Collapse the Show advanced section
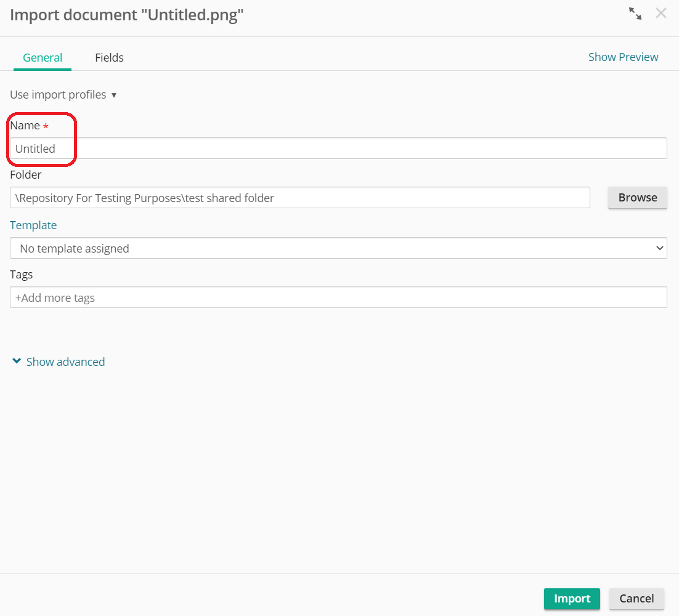 pyautogui.click(x=65, y=362)
